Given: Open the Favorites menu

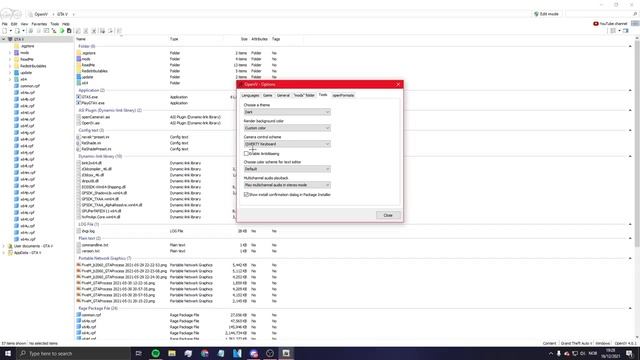Looking at the screenshot, I should coord(40,24).
